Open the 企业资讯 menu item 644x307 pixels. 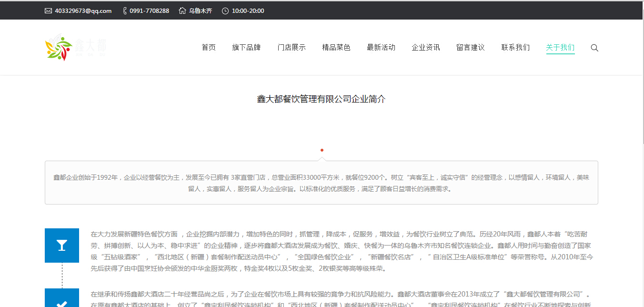[426, 48]
